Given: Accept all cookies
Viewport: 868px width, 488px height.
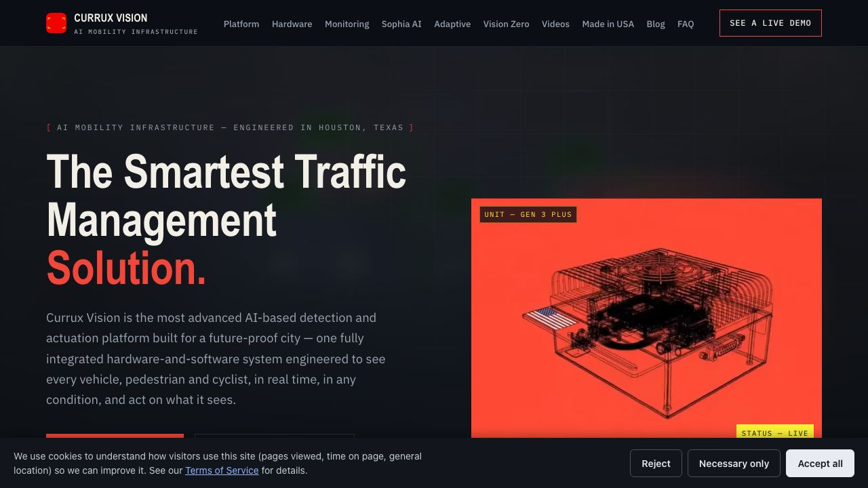Looking at the screenshot, I should [x=820, y=464].
